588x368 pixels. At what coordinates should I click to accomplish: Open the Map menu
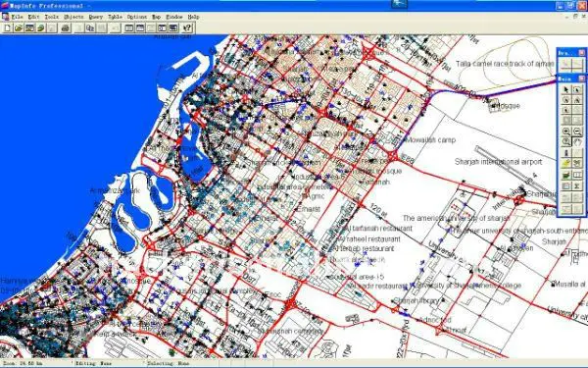tap(156, 17)
